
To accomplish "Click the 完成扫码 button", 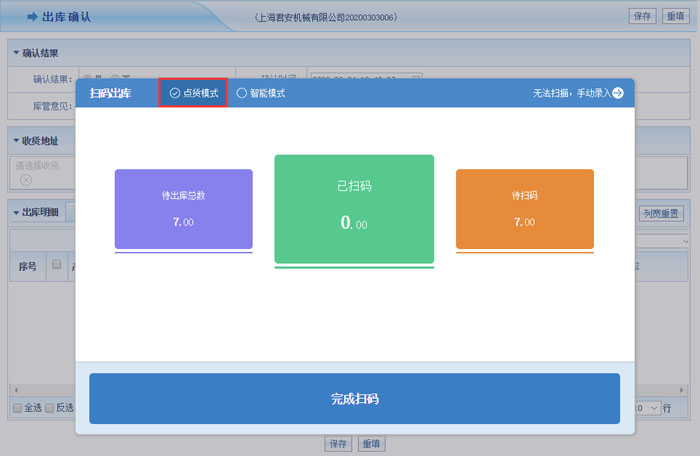I will tap(354, 399).
